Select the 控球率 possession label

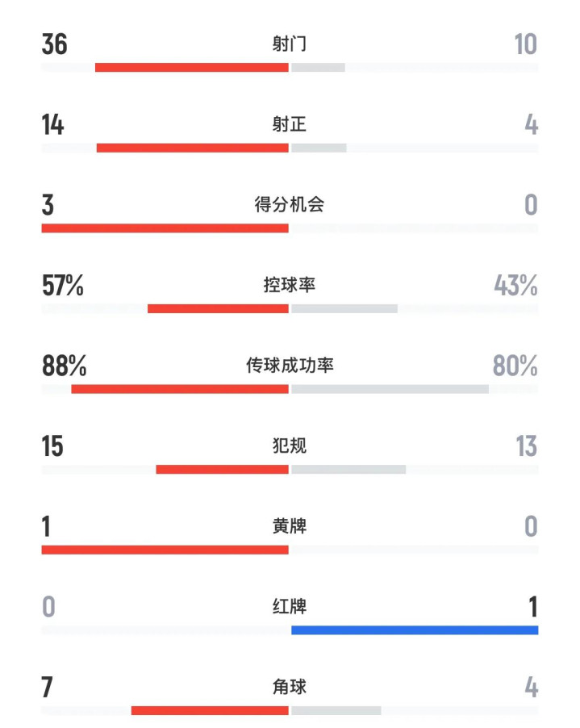click(289, 285)
